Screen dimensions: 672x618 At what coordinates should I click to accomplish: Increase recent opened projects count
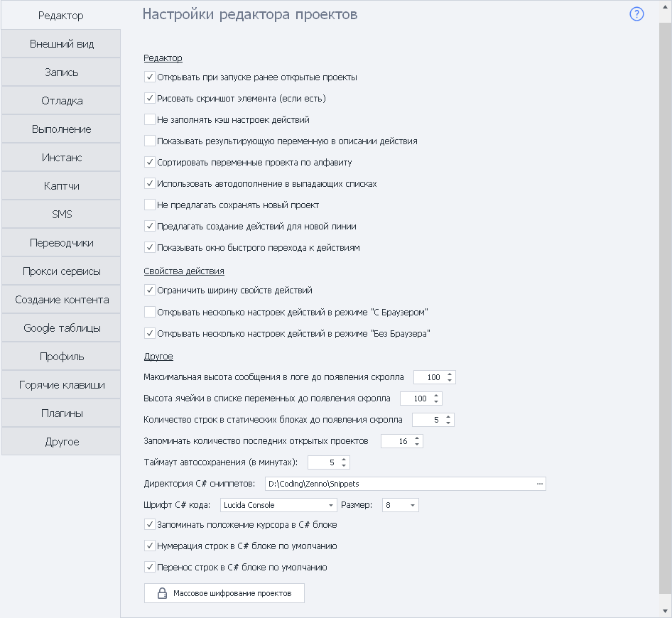coord(417,438)
